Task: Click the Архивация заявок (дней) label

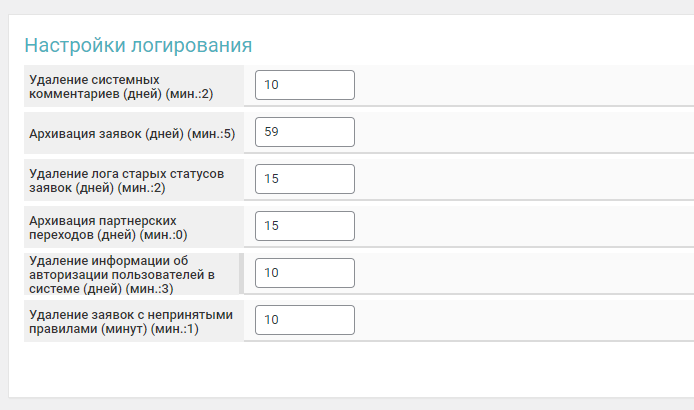Action: [132, 133]
